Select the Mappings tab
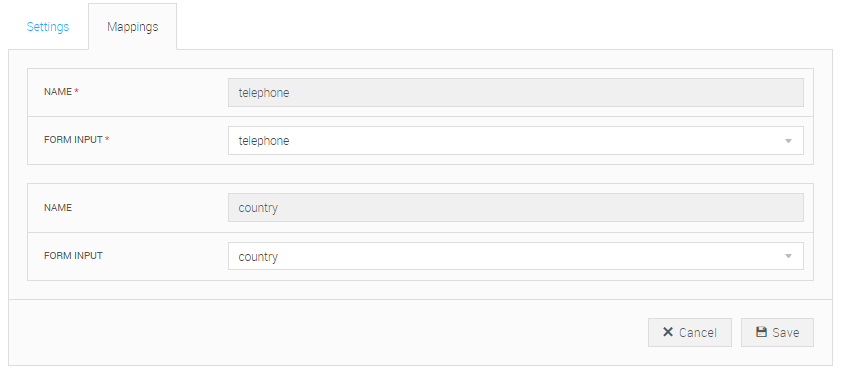 (x=132, y=27)
